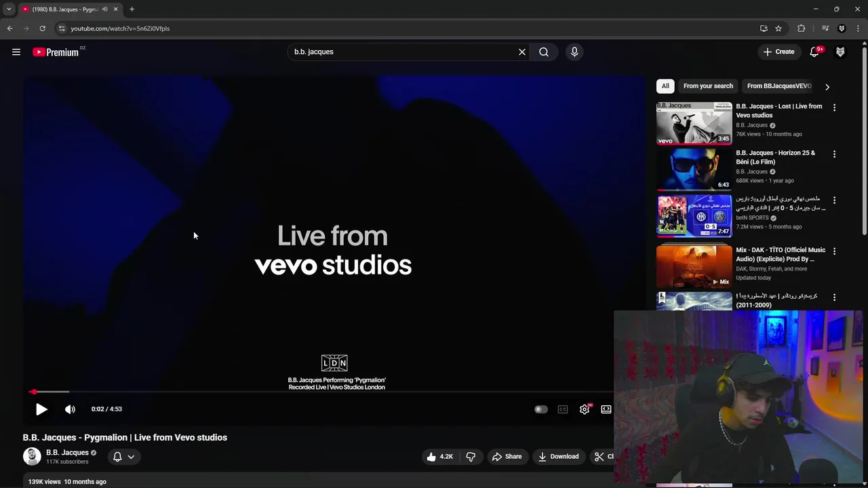Open options for DAK TITO mix

pyautogui.click(x=834, y=251)
